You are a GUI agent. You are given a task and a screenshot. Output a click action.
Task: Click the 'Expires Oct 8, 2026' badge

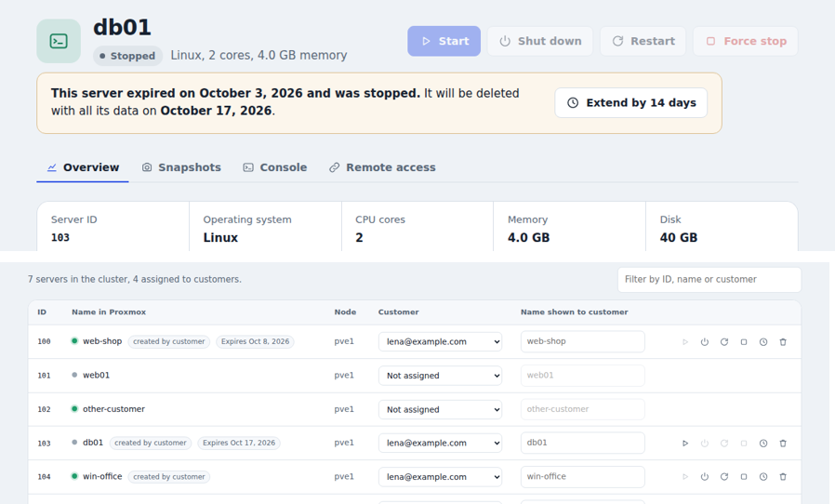[255, 341]
